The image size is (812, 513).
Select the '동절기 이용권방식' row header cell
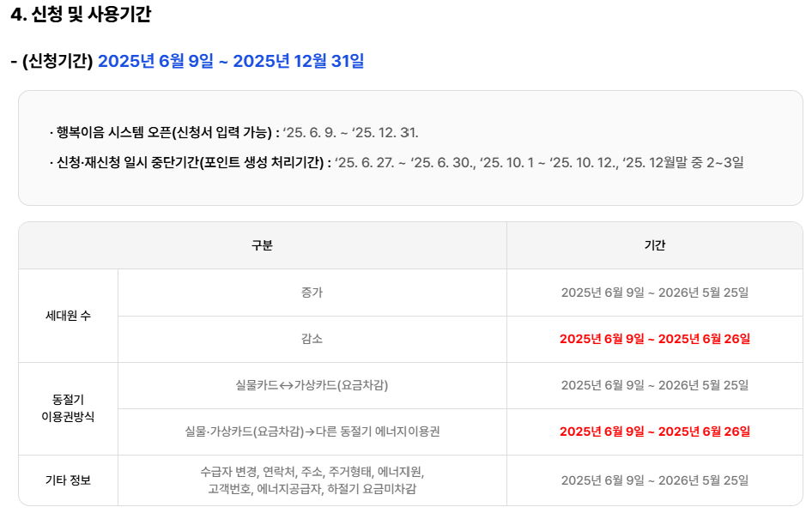(69, 408)
